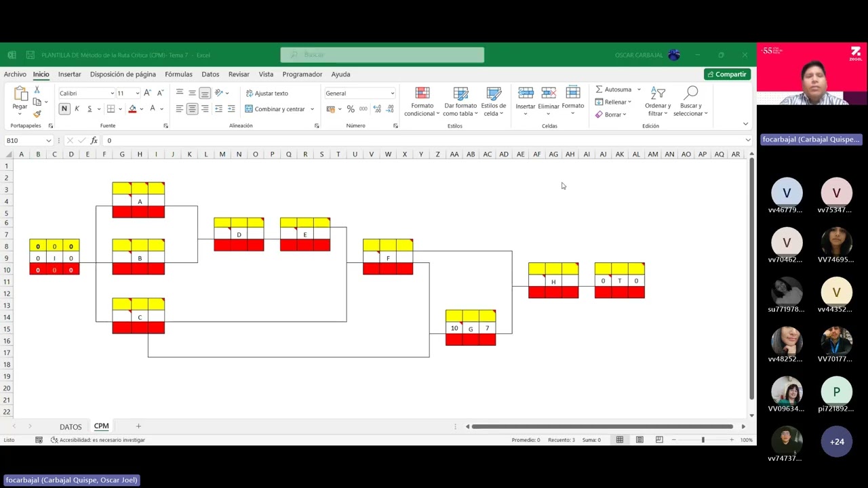Switch to Normal view in status bar

620,440
